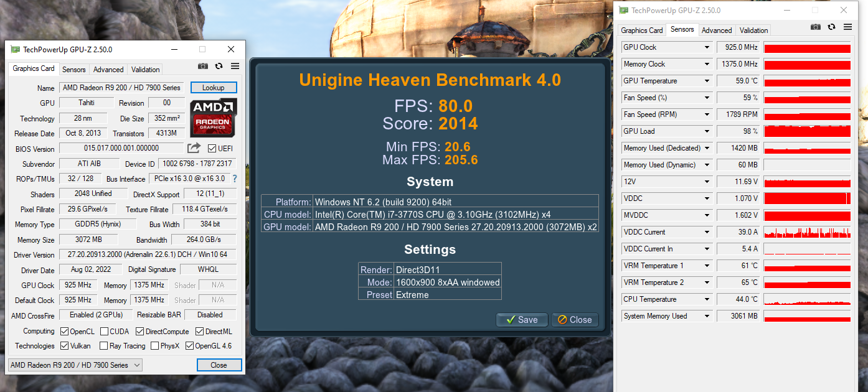Open 12V sensor dropdown
This screenshot has width=868, height=392.
(707, 182)
